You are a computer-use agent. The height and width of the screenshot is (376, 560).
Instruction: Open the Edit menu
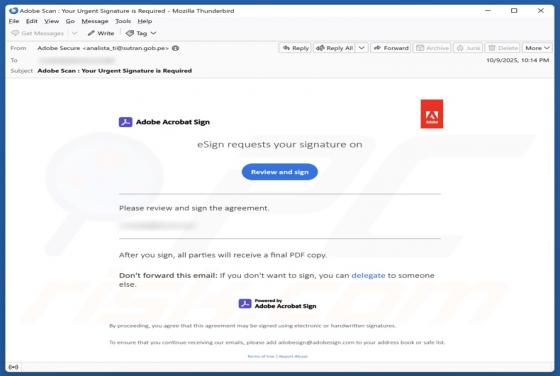pos(31,21)
